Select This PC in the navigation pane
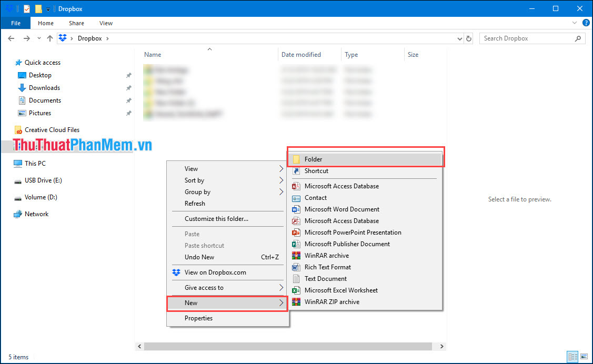The image size is (593, 364). click(x=35, y=163)
